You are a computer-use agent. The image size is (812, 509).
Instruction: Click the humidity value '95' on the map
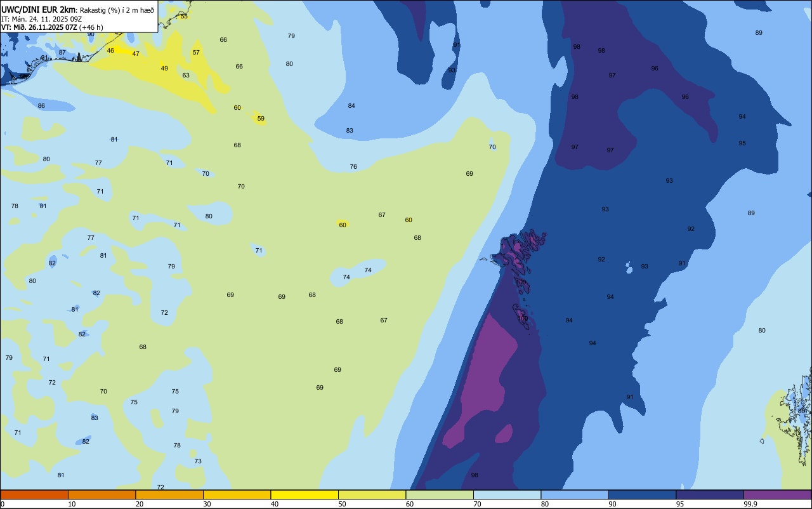742,143
